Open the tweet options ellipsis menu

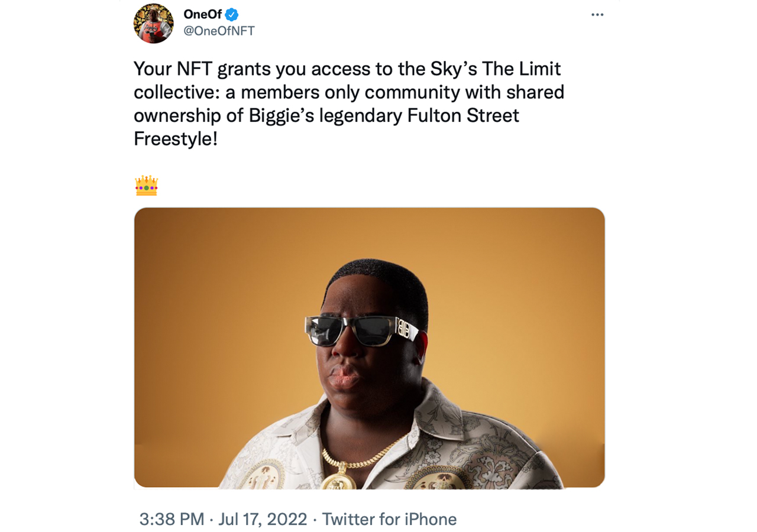tap(597, 14)
